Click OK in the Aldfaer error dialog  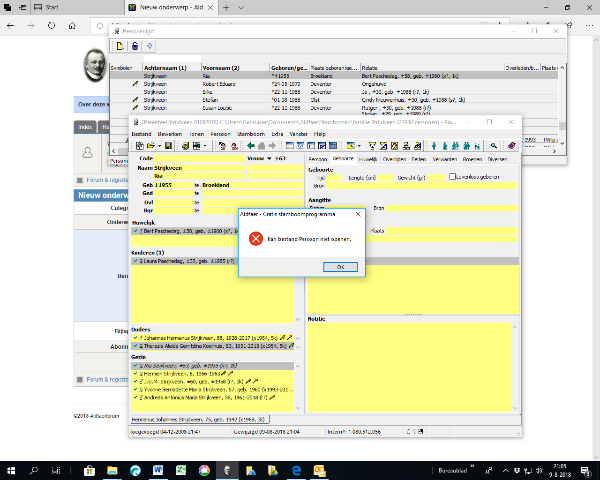click(339, 267)
